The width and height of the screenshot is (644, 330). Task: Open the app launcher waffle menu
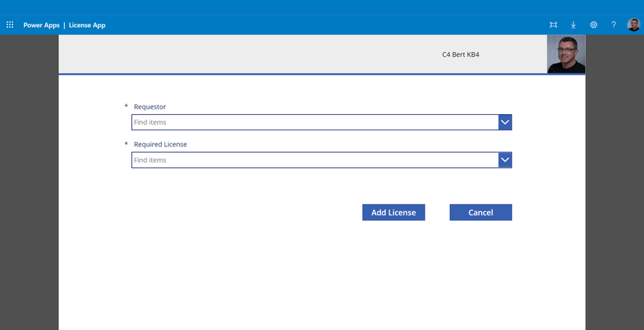pos(10,25)
